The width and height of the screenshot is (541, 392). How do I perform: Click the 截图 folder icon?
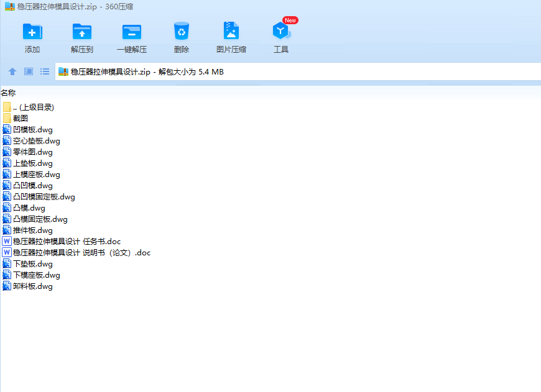coord(7,118)
